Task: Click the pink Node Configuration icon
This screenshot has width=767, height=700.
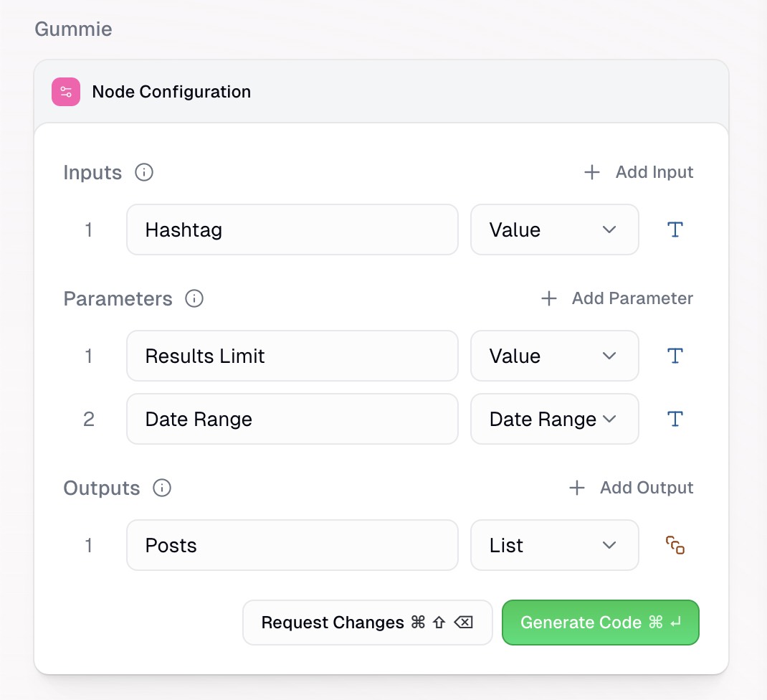Action: (66, 92)
